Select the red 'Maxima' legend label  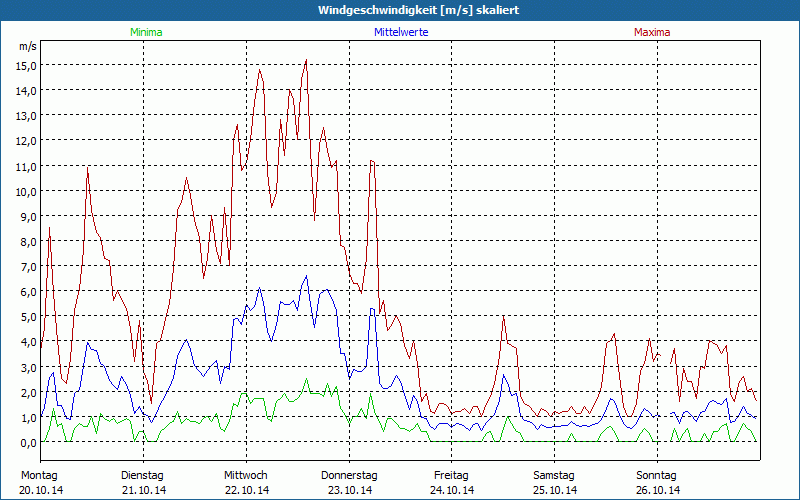tap(652, 32)
